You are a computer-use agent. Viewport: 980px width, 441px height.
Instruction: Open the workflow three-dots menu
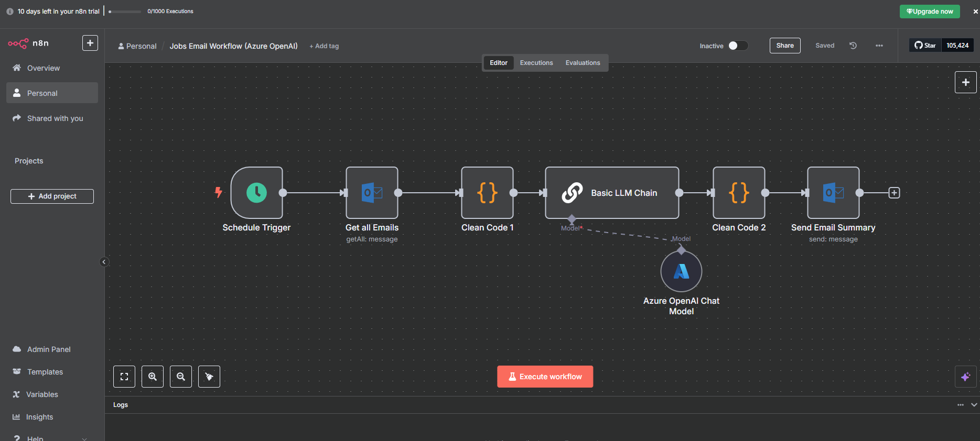[x=879, y=46]
